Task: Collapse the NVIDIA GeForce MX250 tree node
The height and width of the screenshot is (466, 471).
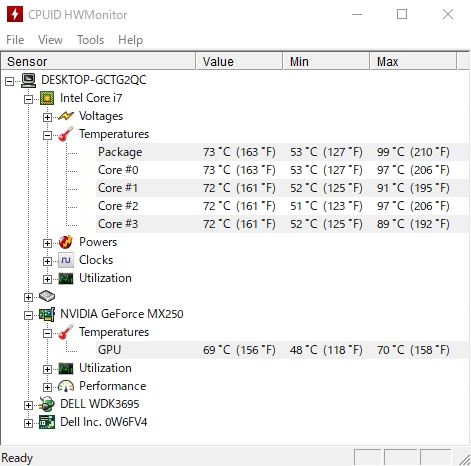Action: pos(28,315)
